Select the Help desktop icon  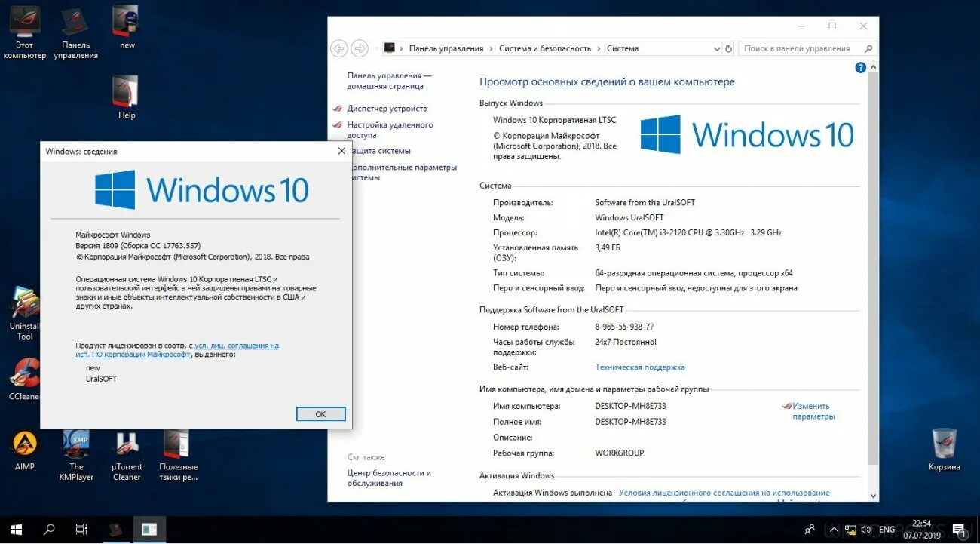pyautogui.click(x=126, y=98)
